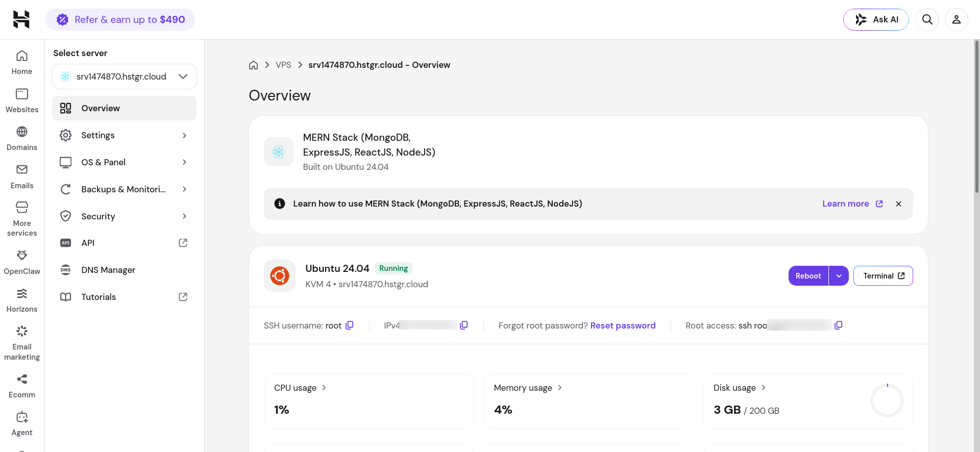Click VPS in breadcrumb
Viewport: 980px width, 452px height.
point(283,65)
